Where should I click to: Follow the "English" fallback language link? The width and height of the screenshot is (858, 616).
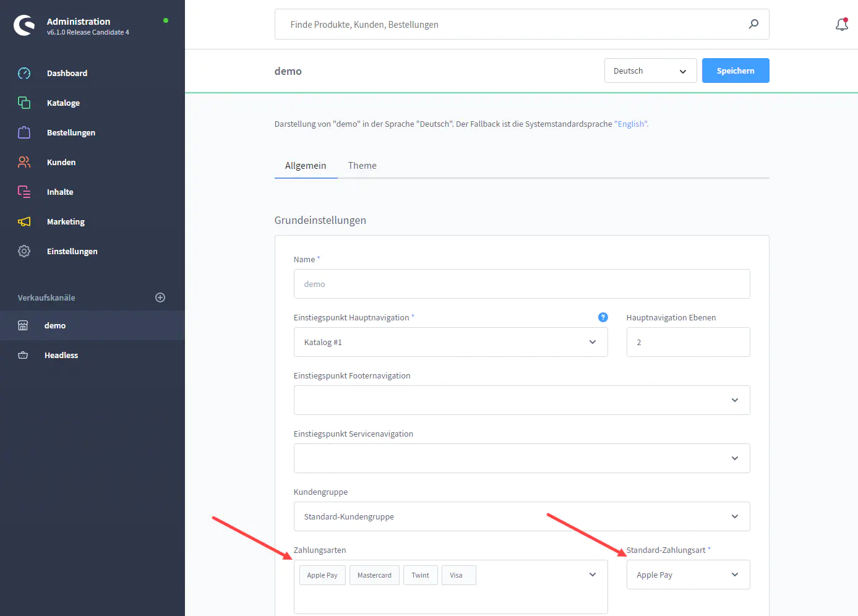[630, 124]
